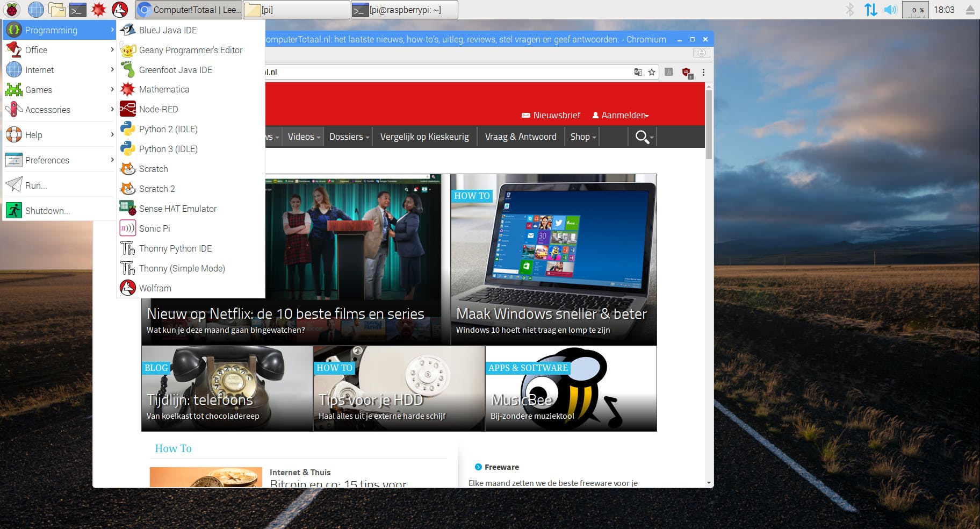
Task: Open Maak Windows sneller & beter article
Action: pos(553,260)
